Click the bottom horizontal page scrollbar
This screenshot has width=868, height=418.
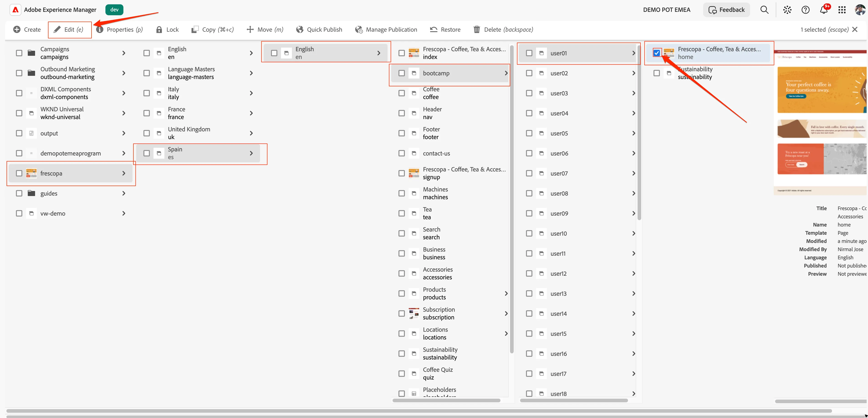[x=419, y=411]
